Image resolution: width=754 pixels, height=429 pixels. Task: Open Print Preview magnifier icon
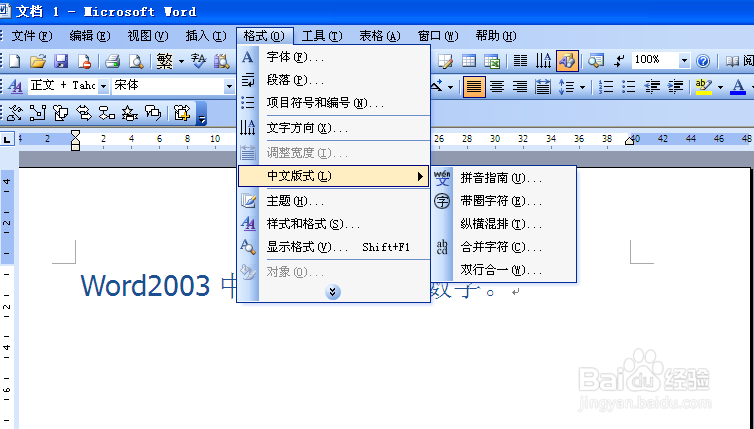point(136,61)
